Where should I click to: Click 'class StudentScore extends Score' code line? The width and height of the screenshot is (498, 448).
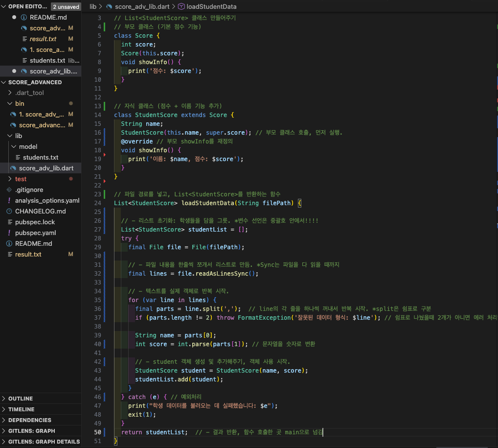click(174, 115)
